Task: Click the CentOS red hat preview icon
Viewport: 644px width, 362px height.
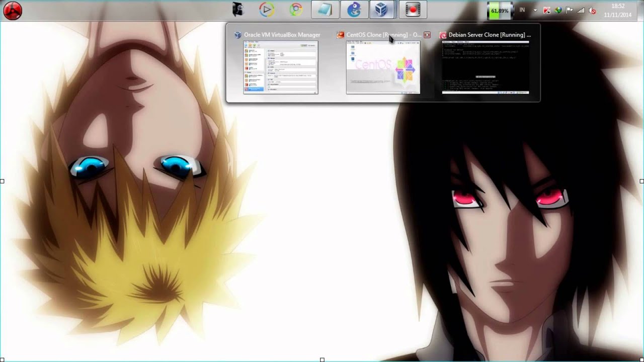Action: point(341,35)
